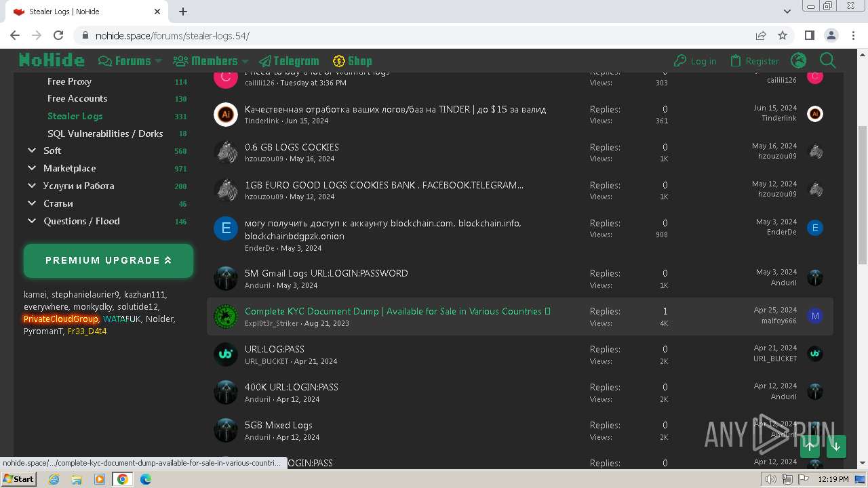Expand Услуги и Работа category chevron
Viewport: 868px width, 488px height.
point(32,186)
